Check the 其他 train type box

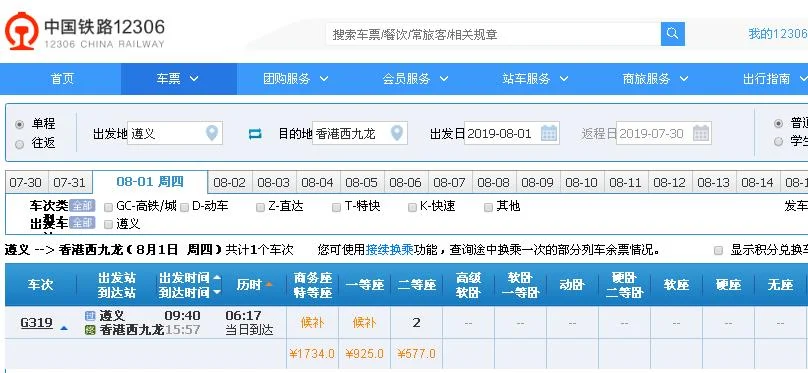point(489,207)
